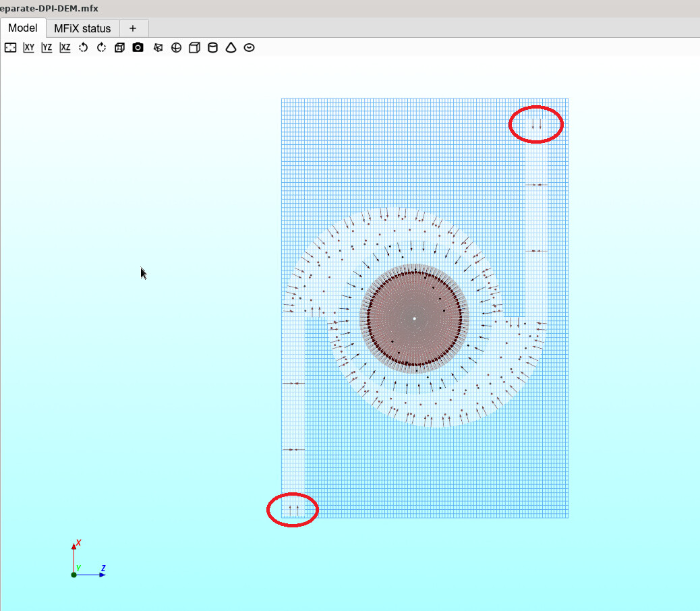700x611 pixels.
Task: Reset view to fit the model
Action: (10, 48)
